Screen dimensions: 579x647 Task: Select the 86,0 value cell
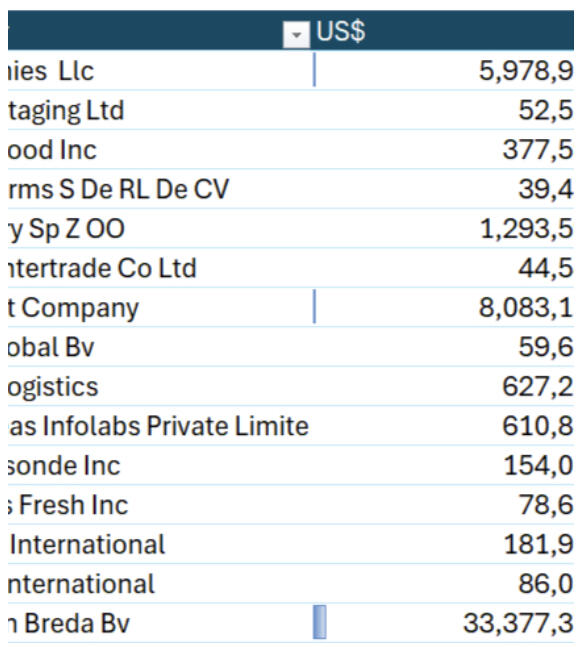click(443, 583)
